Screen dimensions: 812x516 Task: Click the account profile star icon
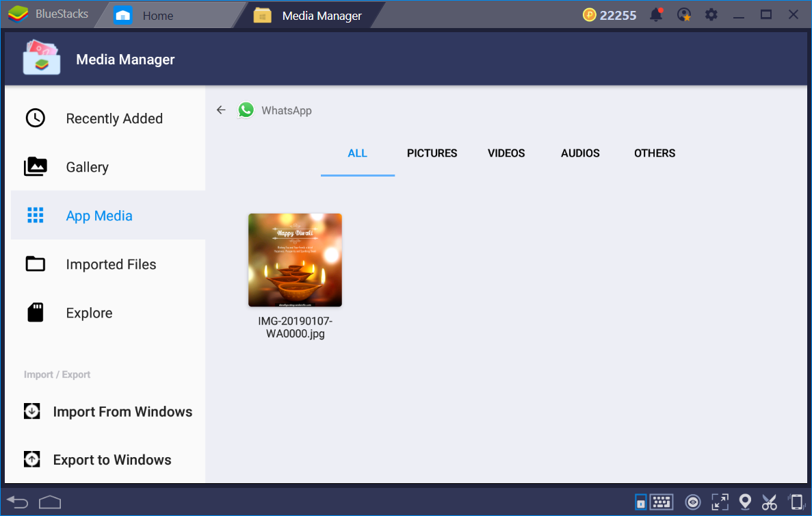[683, 15]
